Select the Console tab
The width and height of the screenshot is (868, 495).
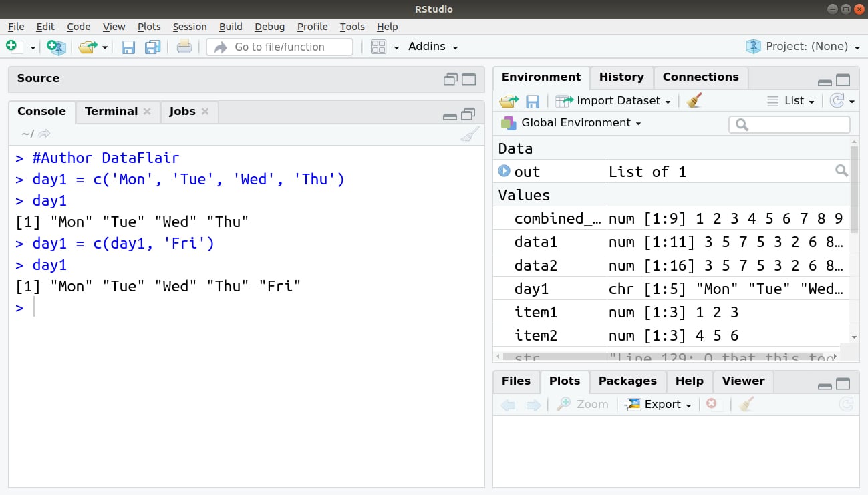click(41, 111)
